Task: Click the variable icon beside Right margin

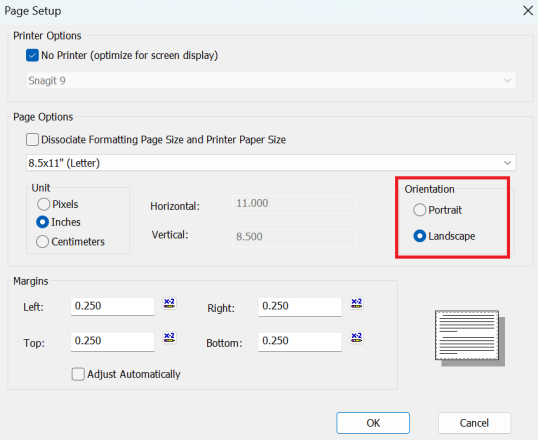Action: 356,303
